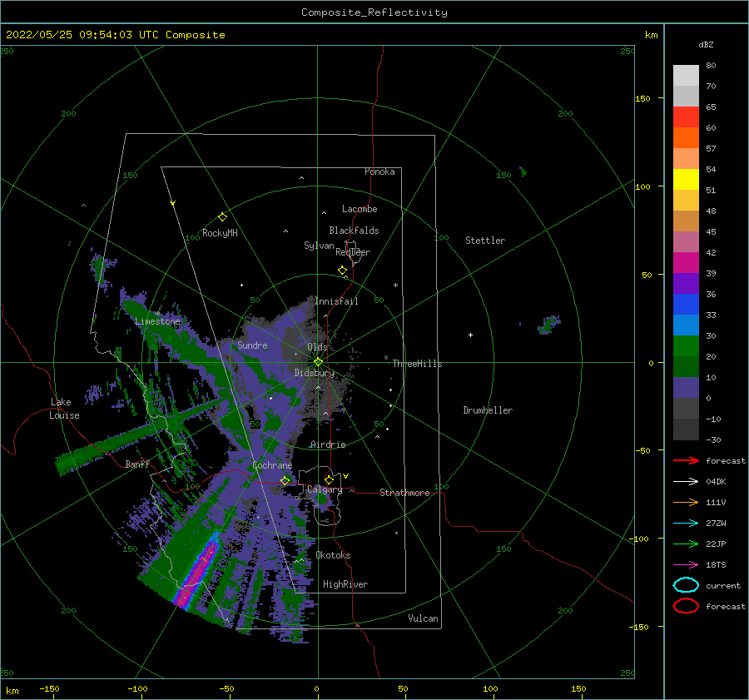
Task: Click the cyan 'current' ellipse icon
Action: click(x=686, y=585)
